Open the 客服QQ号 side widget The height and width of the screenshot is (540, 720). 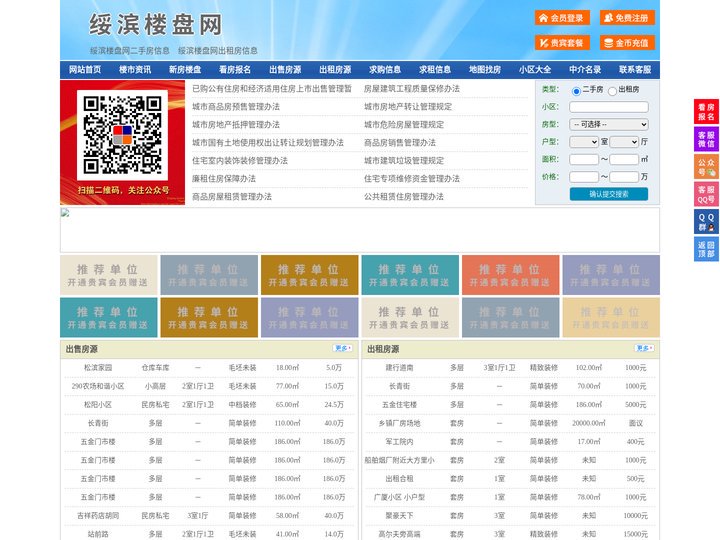coord(706,194)
